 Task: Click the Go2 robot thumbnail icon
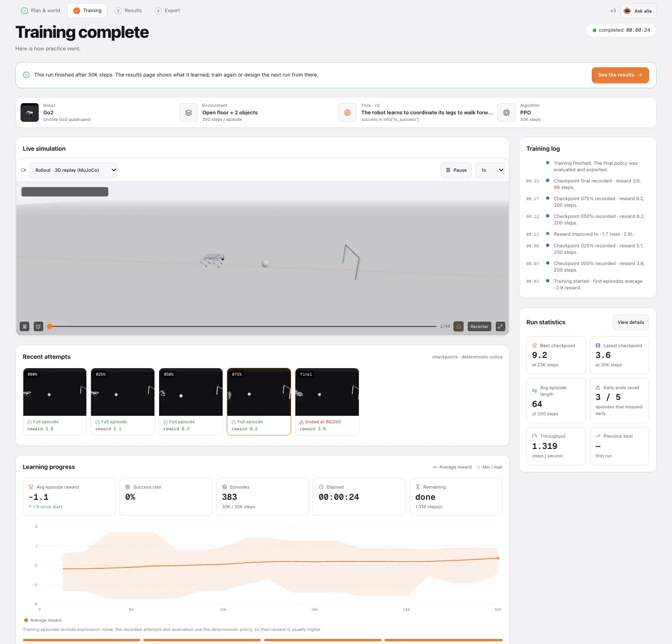tap(29, 112)
